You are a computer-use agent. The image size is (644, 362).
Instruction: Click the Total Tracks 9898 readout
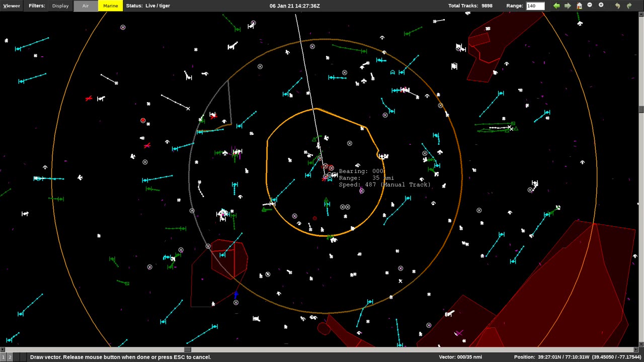(x=470, y=6)
